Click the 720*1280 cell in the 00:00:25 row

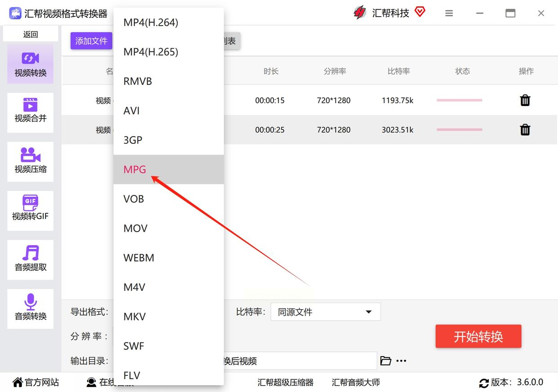(x=334, y=130)
